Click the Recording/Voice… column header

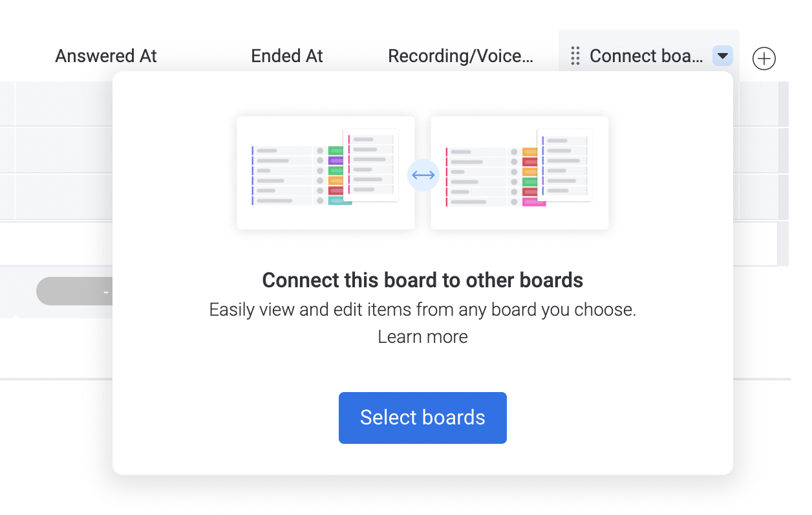tap(461, 56)
